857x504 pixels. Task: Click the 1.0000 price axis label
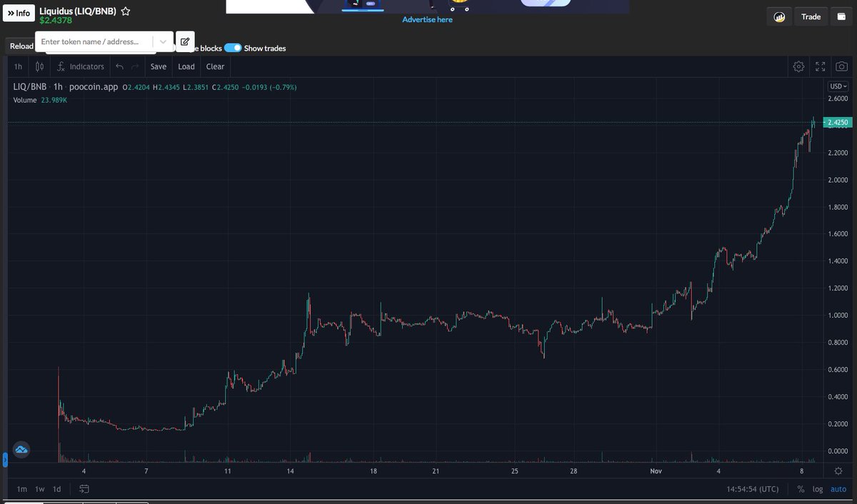point(837,315)
